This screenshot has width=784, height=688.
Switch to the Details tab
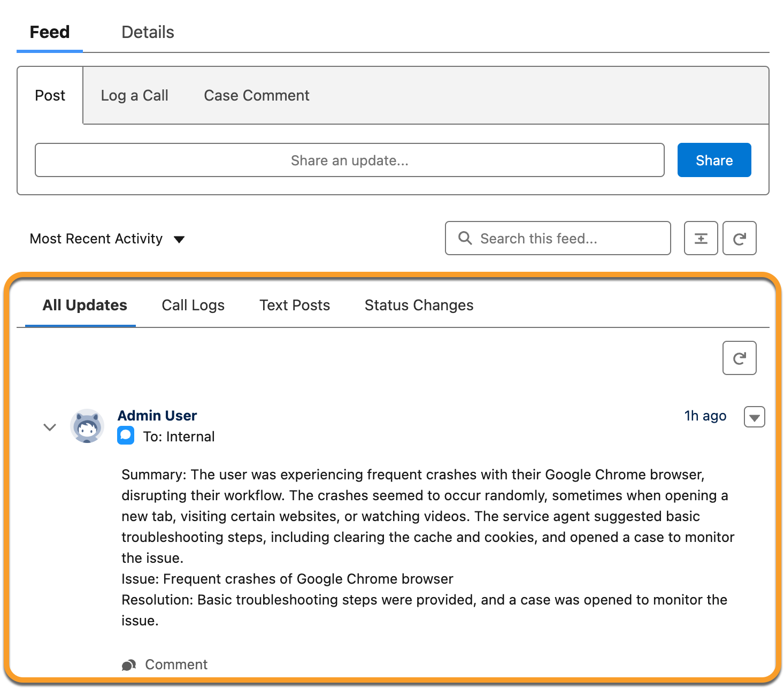(148, 32)
